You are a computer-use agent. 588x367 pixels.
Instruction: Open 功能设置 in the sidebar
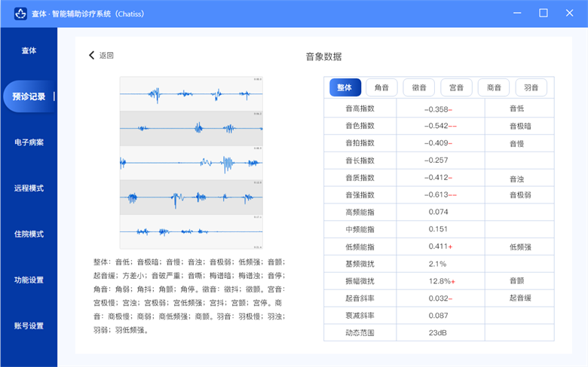[x=29, y=280]
